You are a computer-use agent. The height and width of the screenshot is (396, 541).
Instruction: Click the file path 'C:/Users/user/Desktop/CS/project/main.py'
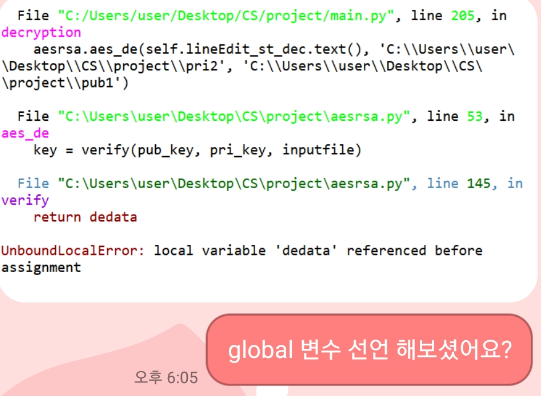pos(226,16)
